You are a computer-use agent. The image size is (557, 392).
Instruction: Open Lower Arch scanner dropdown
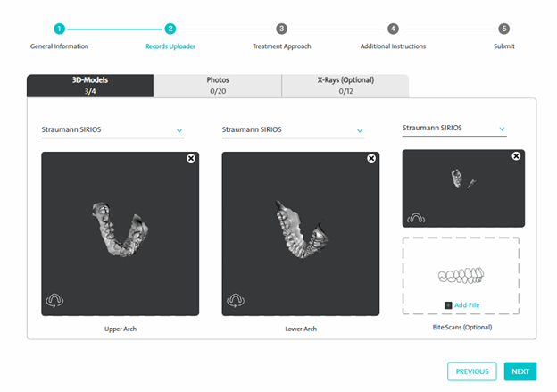pyautogui.click(x=360, y=130)
